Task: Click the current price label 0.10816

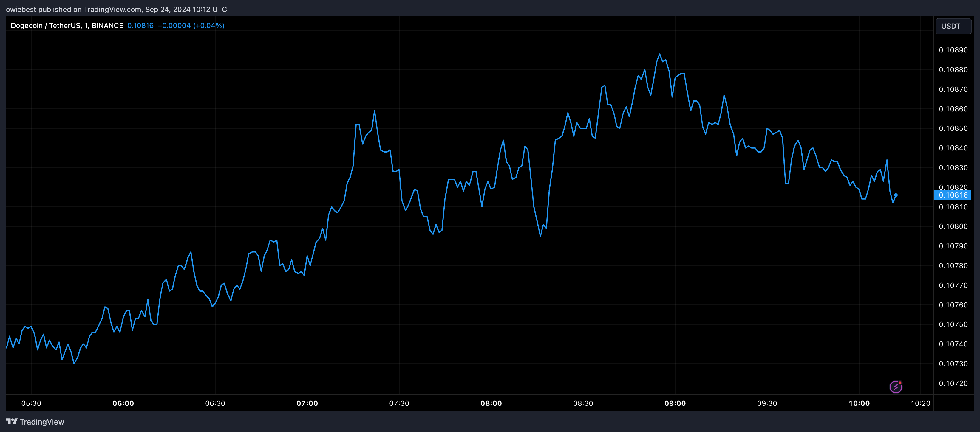Action: pos(953,195)
